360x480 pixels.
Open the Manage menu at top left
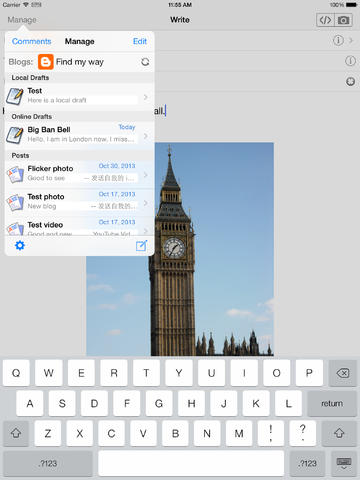pyautogui.click(x=22, y=20)
